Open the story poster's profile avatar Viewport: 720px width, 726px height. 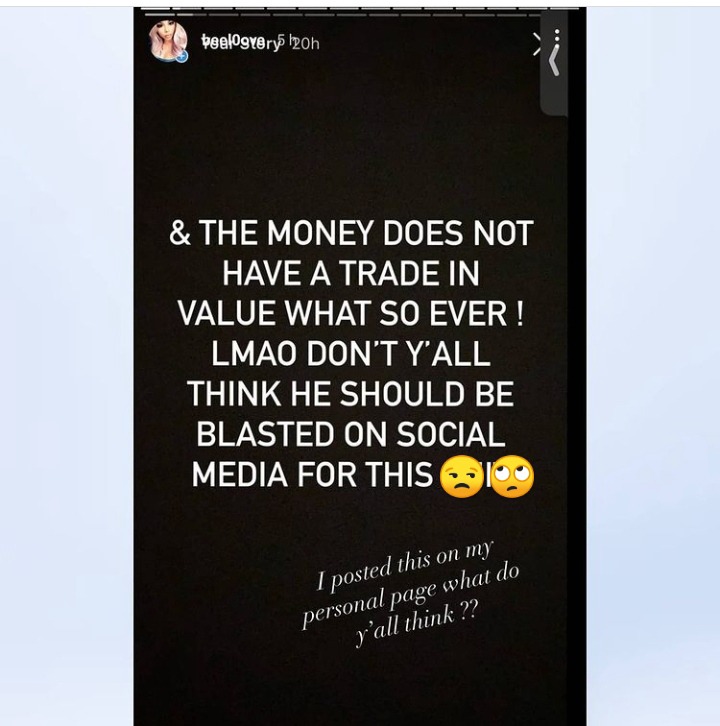[x=167, y=41]
